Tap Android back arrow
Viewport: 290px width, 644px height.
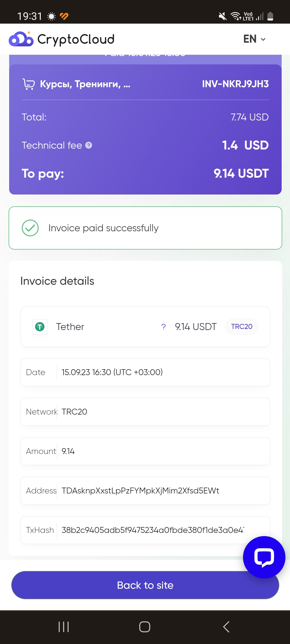click(226, 627)
